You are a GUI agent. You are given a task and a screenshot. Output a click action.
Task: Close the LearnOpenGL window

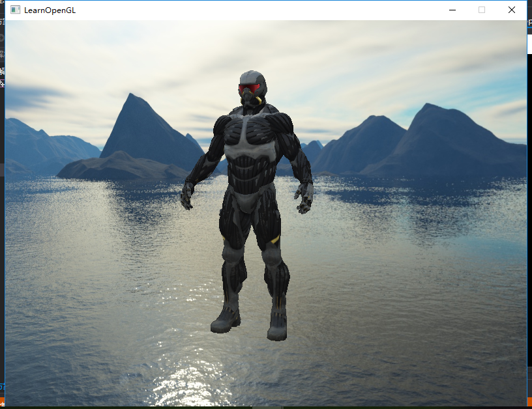coord(511,10)
